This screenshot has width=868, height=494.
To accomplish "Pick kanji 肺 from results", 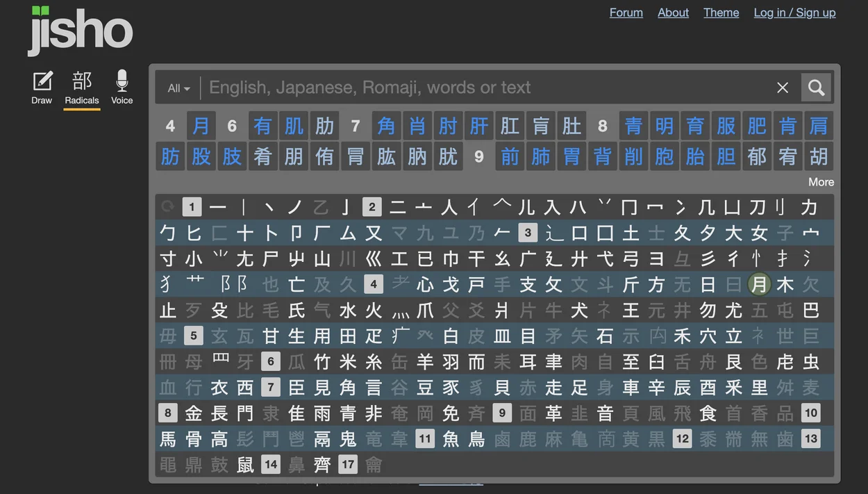I will (x=541, y=156).
